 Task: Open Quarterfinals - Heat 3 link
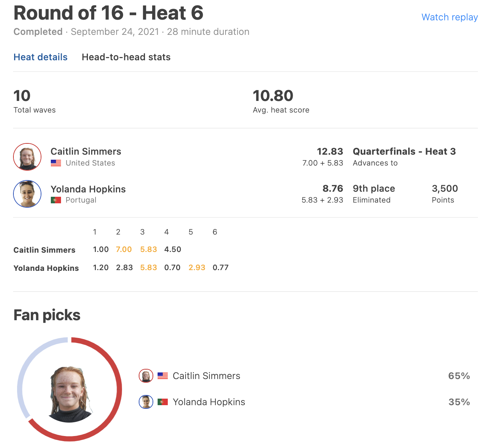tap(404, 151)
